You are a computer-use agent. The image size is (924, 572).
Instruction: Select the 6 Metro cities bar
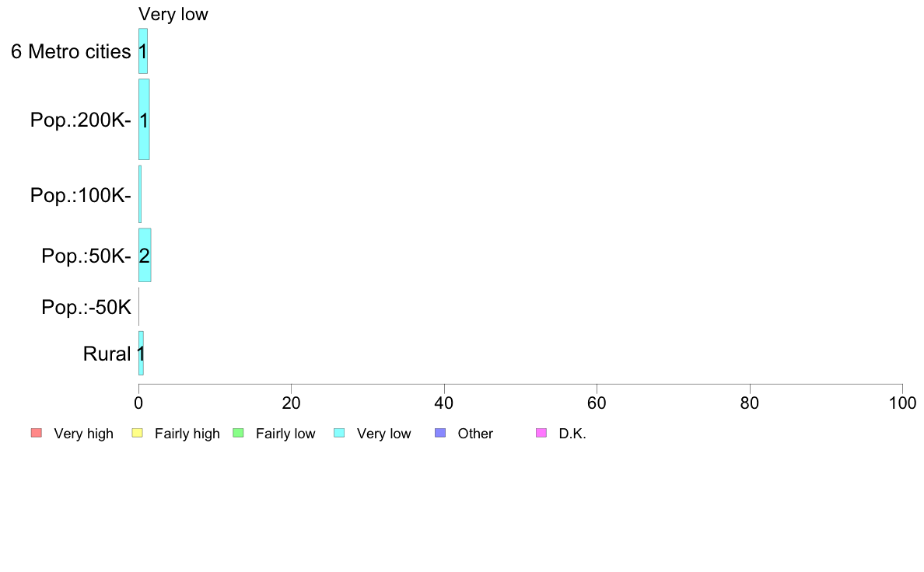[143, 51]
